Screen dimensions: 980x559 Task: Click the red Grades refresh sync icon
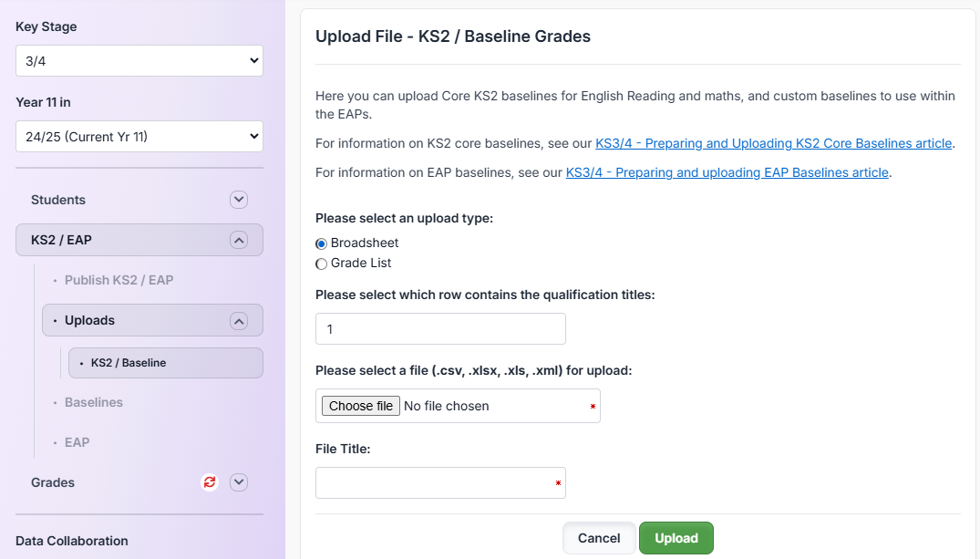coord(210,482)
